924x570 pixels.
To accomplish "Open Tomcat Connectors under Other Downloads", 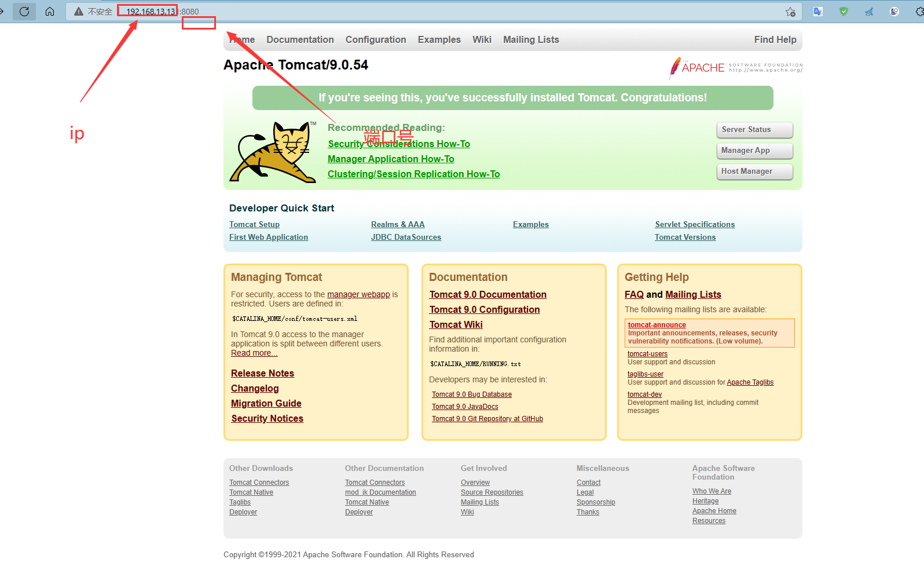I will (259, 483).
